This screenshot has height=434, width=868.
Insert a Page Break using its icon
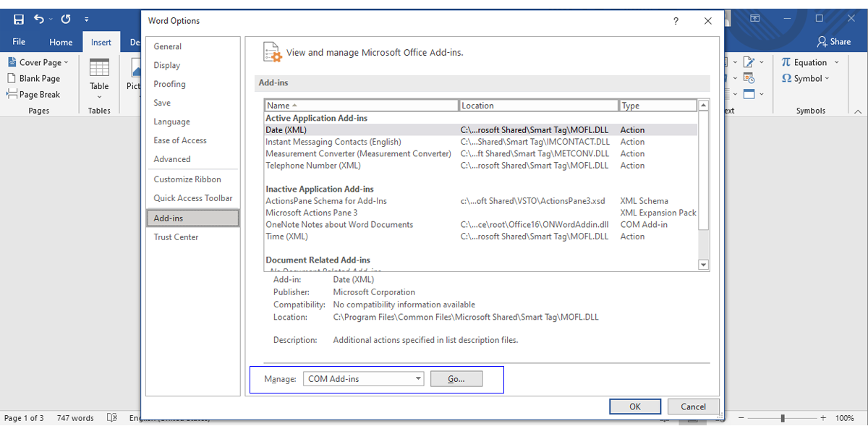(x=11, y=94)
